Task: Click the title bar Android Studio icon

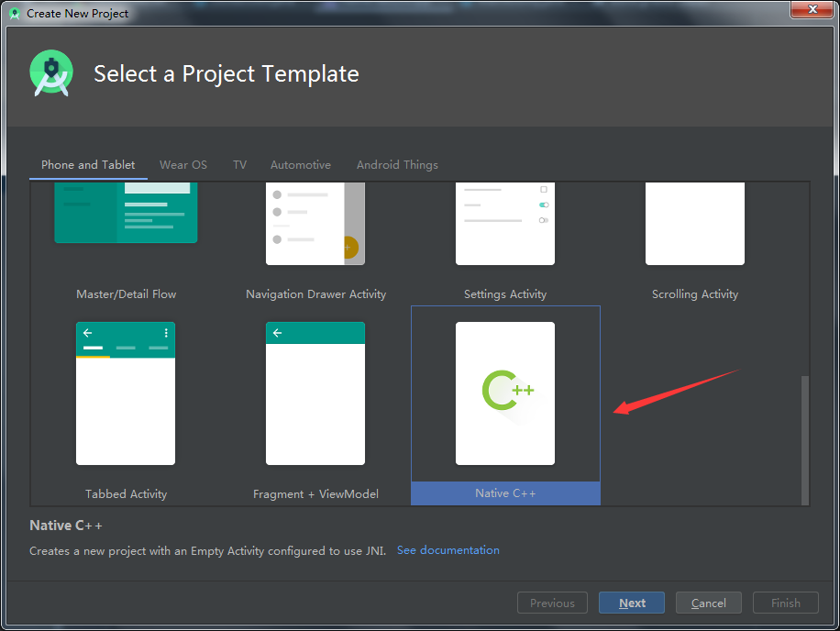Action: point(15,14)
